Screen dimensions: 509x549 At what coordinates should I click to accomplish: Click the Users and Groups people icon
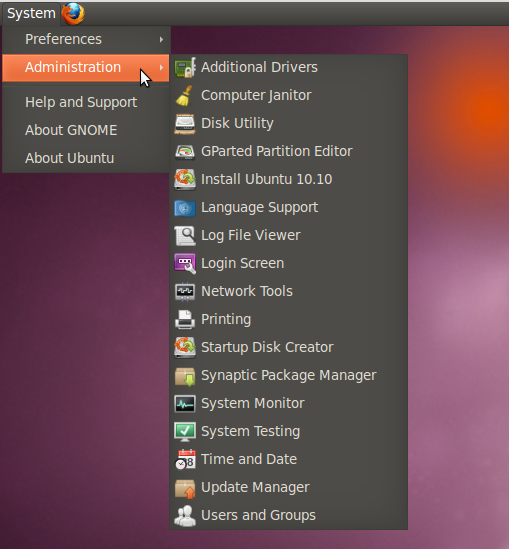pyautogui.click(x=185, y=515)
